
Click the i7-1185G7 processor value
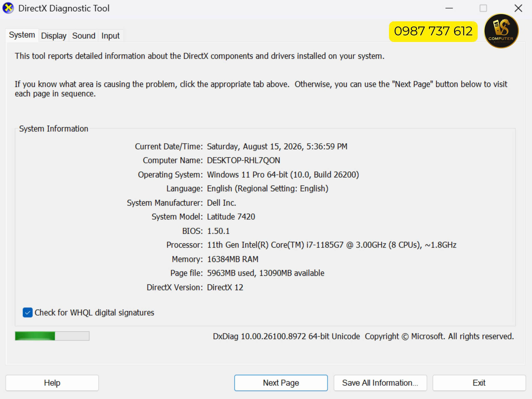(332, 245)
